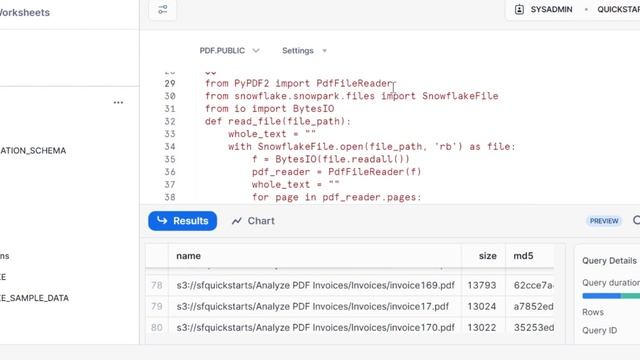The height and width of the screenshot is (360, 640).
Task: Place cursor on def read_file line
Action: [278, 121]
